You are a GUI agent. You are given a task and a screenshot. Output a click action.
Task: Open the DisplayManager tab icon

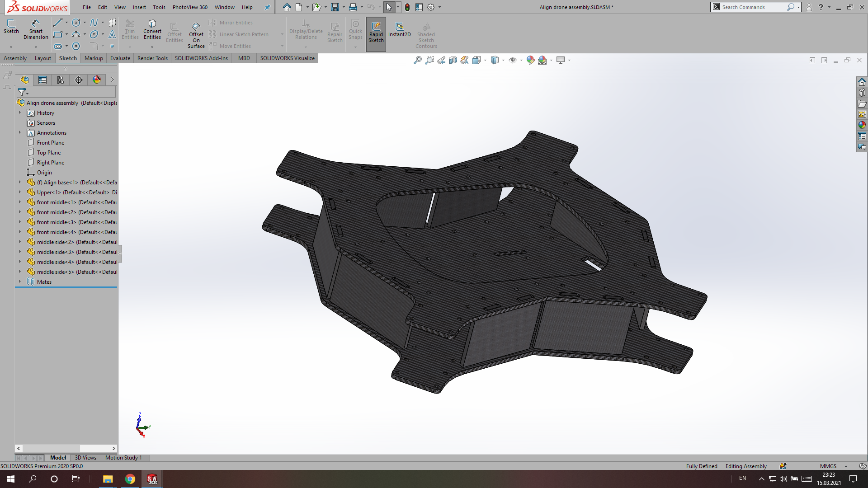point(97,80)
